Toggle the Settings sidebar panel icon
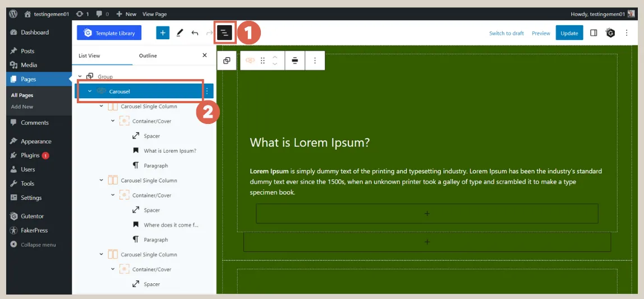Viewport: 644px width, 299px height. tap(594, 33)
